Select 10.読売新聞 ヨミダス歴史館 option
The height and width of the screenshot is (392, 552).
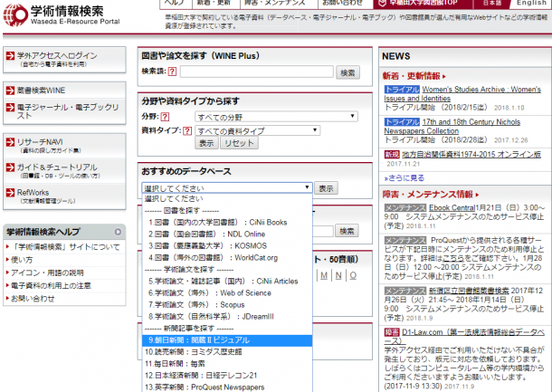click(227, 352)
